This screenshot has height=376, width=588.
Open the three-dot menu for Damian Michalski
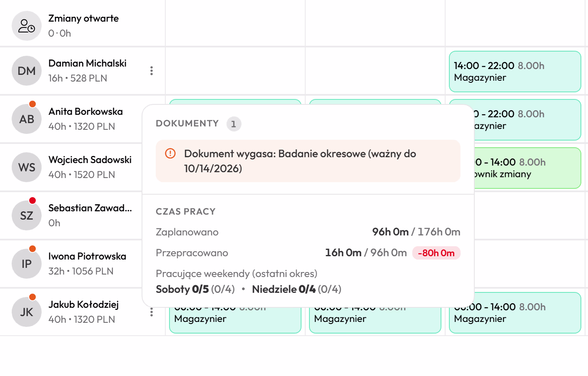(152, 71)
